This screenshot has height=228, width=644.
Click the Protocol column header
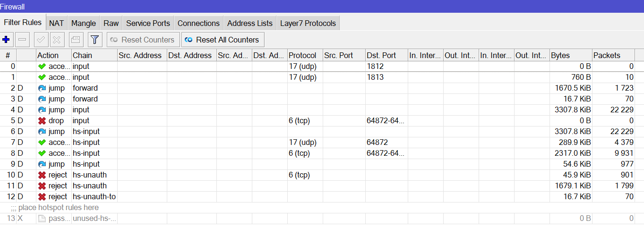pyautogui.click(x=305, y=55)
